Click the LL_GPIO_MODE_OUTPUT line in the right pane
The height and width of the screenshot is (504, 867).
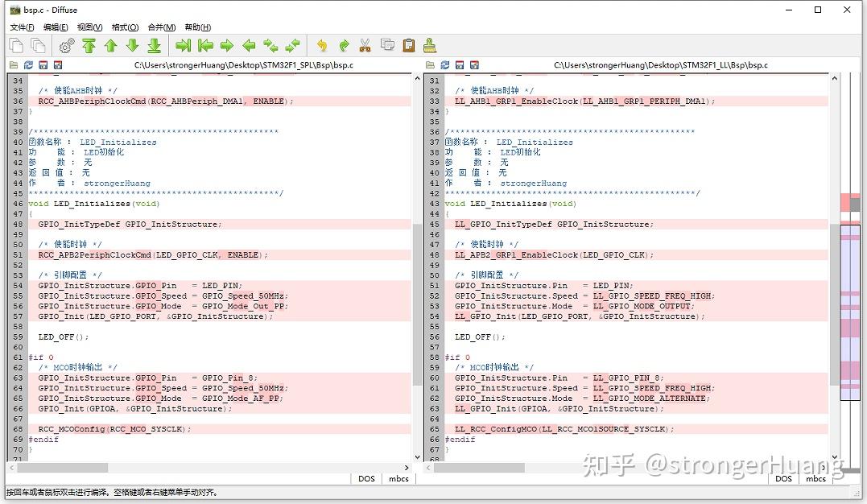[x=636, y=306]
